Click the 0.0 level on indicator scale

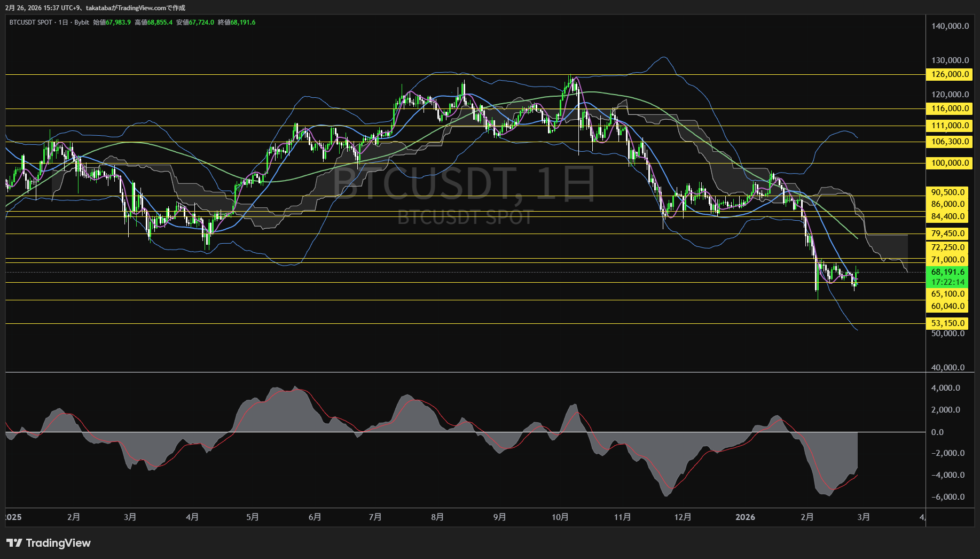937,432
